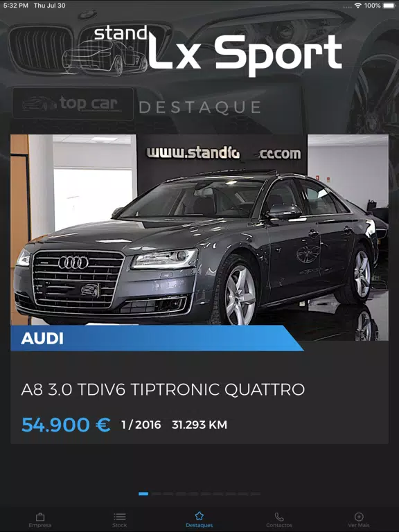The image size is (399, 532).
Task: Open the A8 3.0 TDIV6 TIPTRONIC QUATTRO title
Action: (x=163, y=389)
